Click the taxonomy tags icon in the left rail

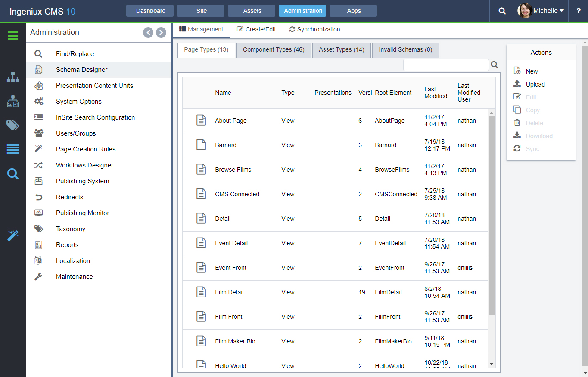point(12,125)
